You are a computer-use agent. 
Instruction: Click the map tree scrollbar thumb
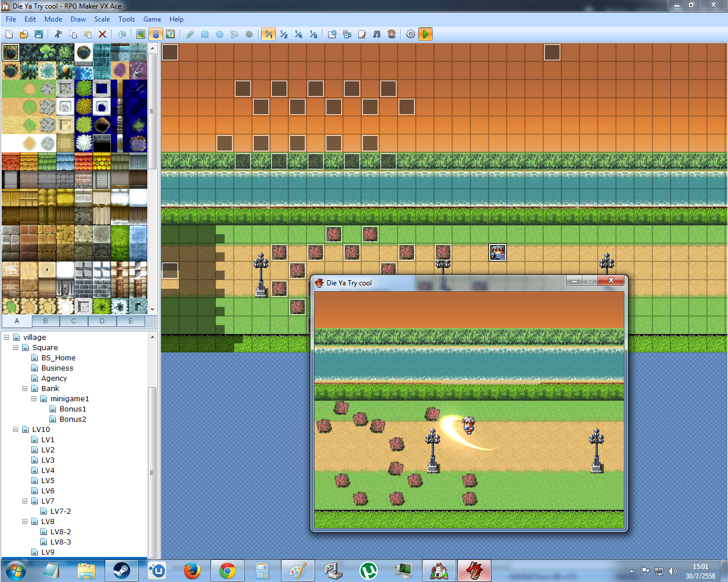(x=152, y=472)
